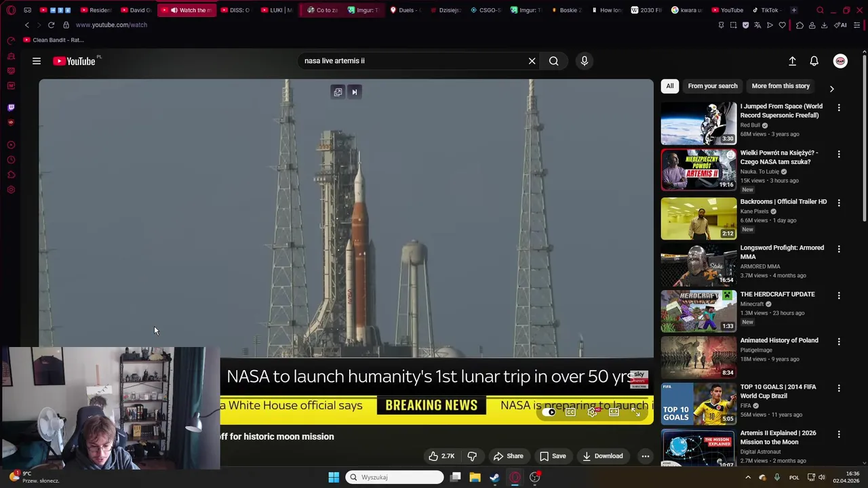Screen dimensions: 868x488
Task: Start voice search with the microphone icon
Action: pos(585,61)
